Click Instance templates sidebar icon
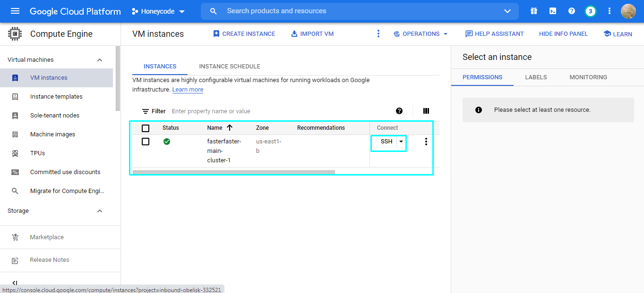 pyautogui.click(x=15, y=97)
